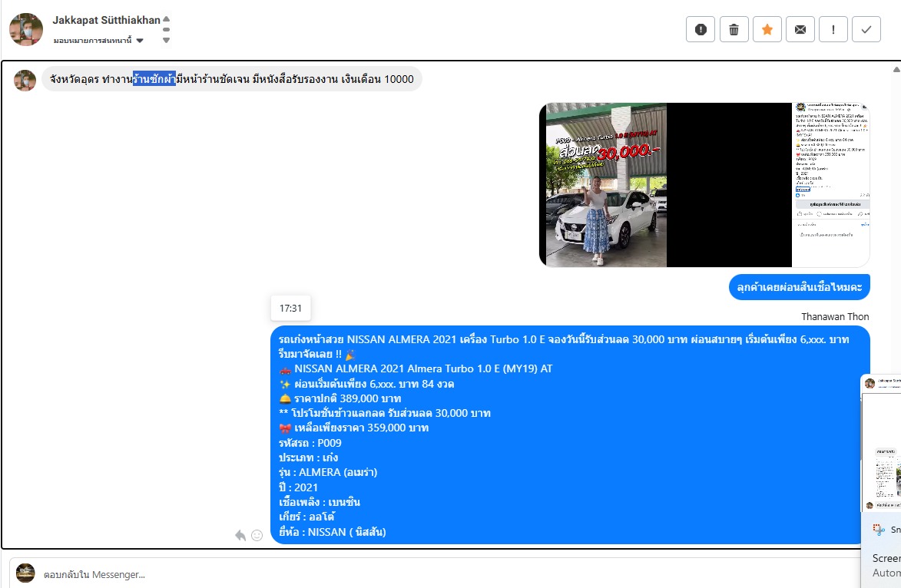Click the spam report exclamation circle icon
This screenshot has height=588, width=901.
(x=701, y=30)
